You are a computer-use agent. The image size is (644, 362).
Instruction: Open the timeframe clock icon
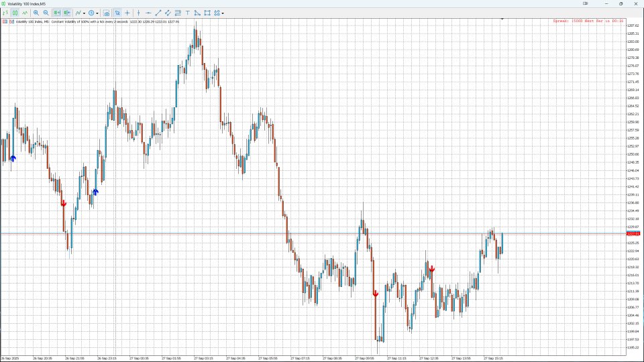pos(91,13)
